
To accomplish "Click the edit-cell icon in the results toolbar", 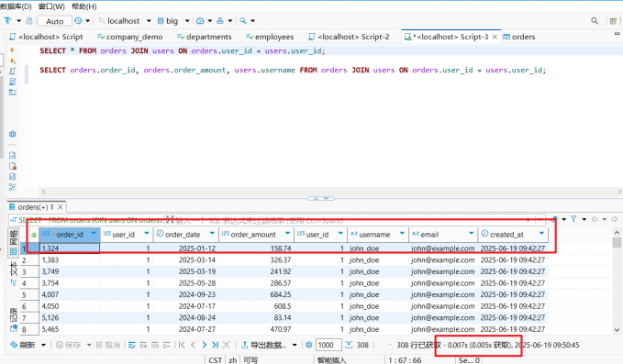I will tap(132, 345).
